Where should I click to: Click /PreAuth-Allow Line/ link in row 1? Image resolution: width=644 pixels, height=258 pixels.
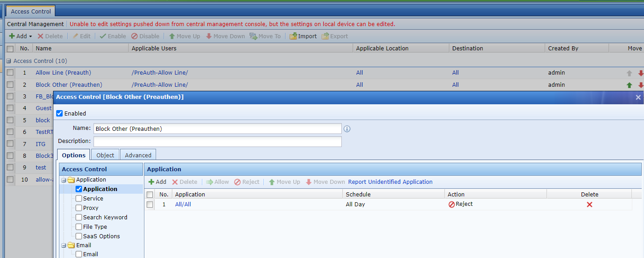coord(160,73)
